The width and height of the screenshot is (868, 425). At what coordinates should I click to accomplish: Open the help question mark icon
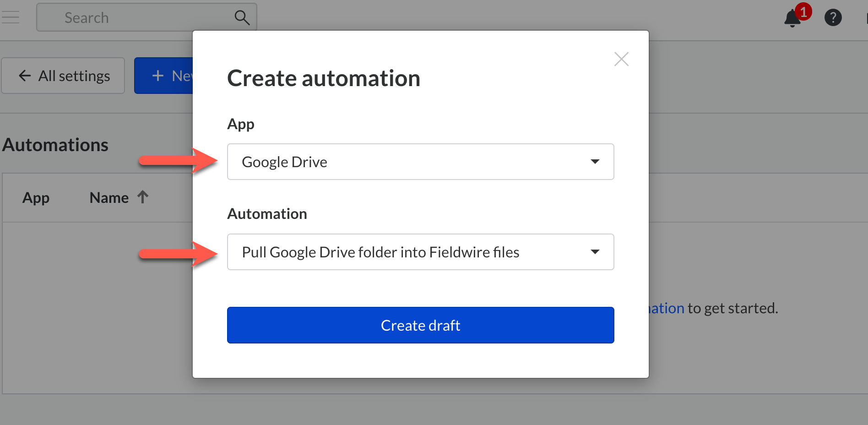point(833,18)
